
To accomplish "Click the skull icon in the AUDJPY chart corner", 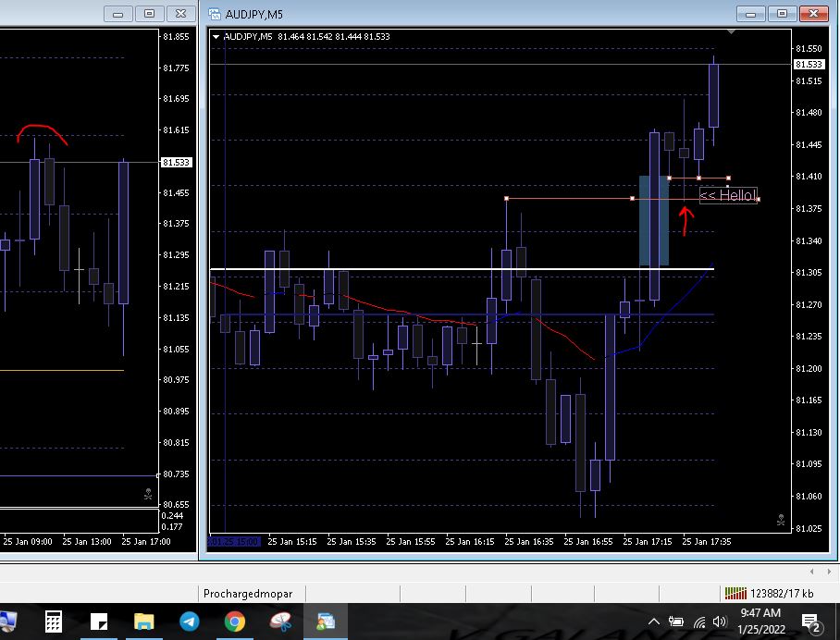I will click(782, 520).
